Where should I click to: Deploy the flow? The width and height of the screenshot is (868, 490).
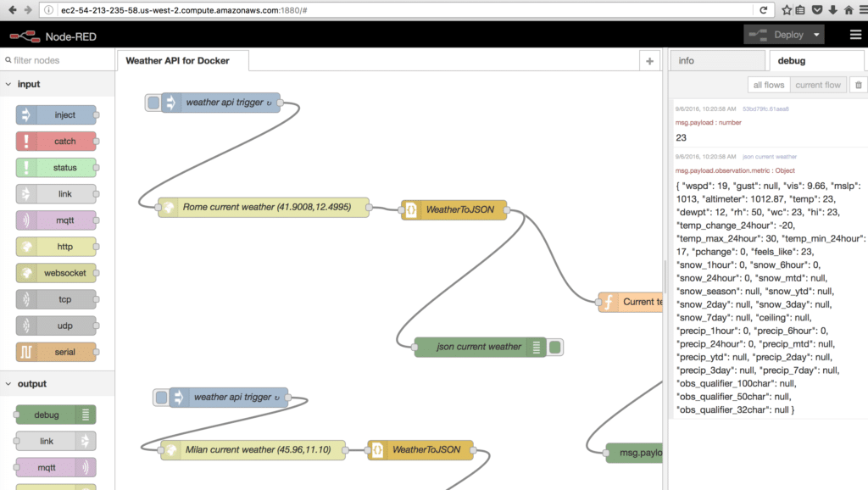pos(776,34)
